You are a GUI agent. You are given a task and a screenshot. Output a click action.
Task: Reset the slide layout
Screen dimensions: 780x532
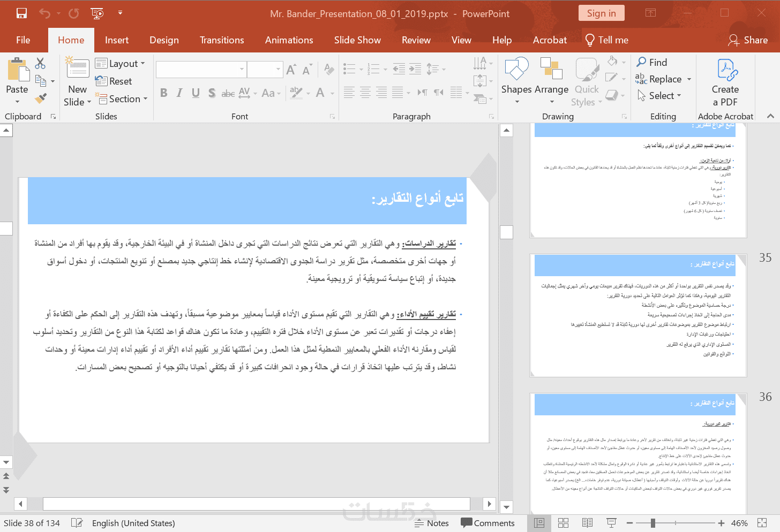pos(113,81)
